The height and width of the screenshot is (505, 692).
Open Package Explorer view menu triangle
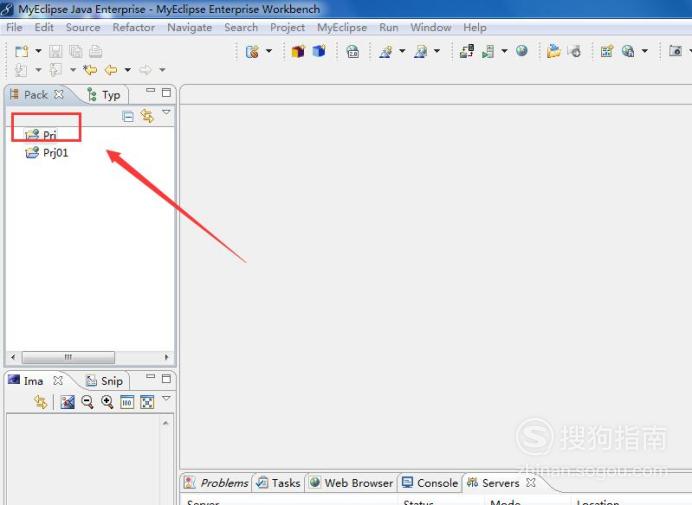click(166, 112)
